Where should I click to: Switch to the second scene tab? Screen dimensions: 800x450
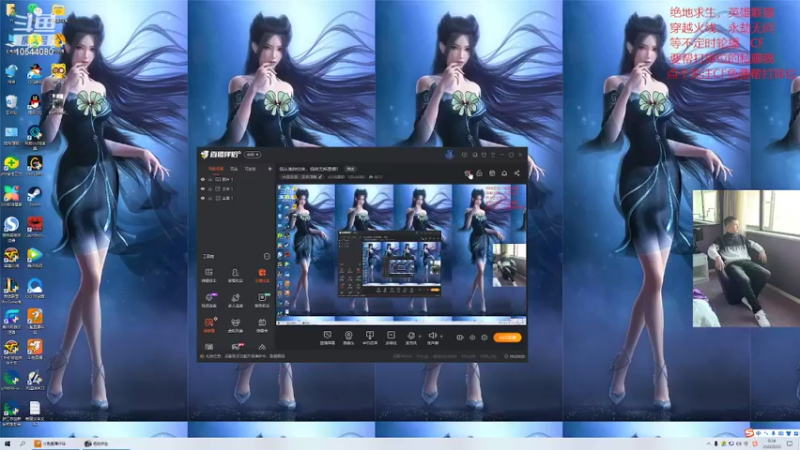(x=234, y=169)
